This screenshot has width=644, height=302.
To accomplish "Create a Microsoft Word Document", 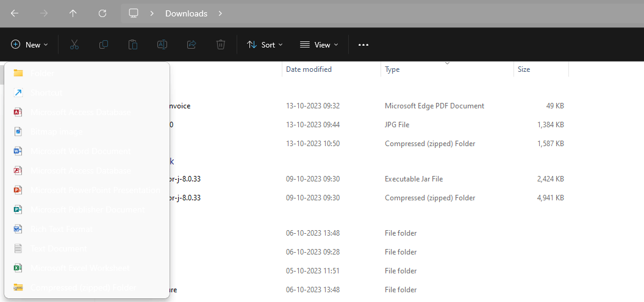I will pyautogui.click(x=87, y=152).
